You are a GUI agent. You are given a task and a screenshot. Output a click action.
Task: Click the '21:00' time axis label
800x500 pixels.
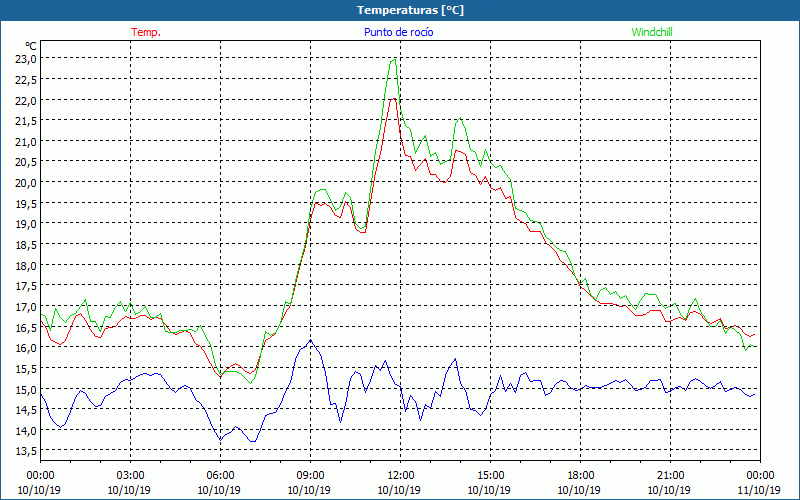670,476
